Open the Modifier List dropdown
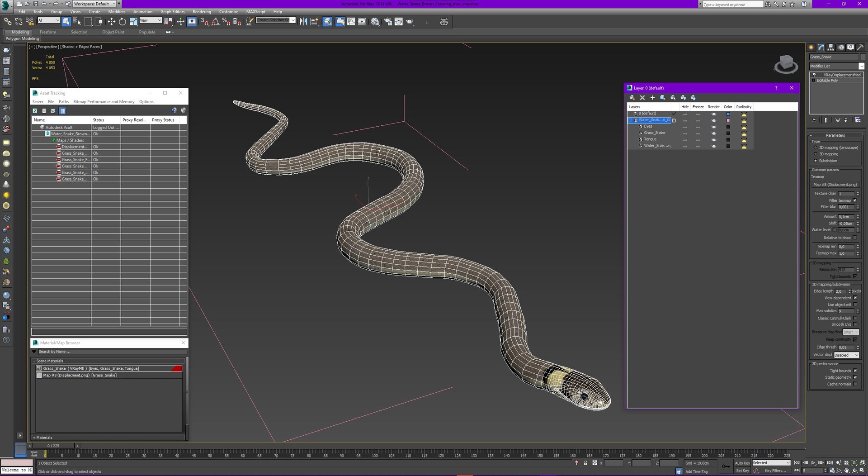 click(x=837, y=66)
